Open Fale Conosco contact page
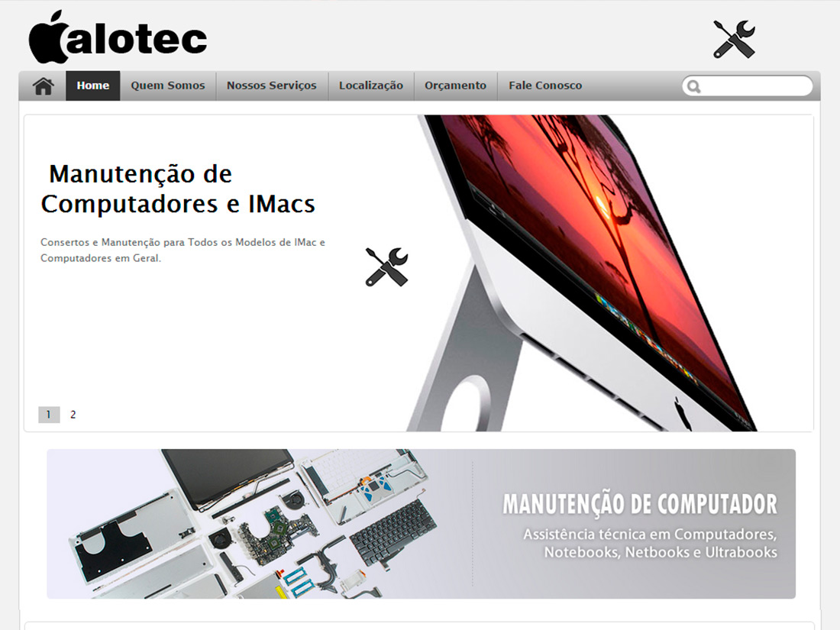The image size is (840, 630). [x=544, y=86]
